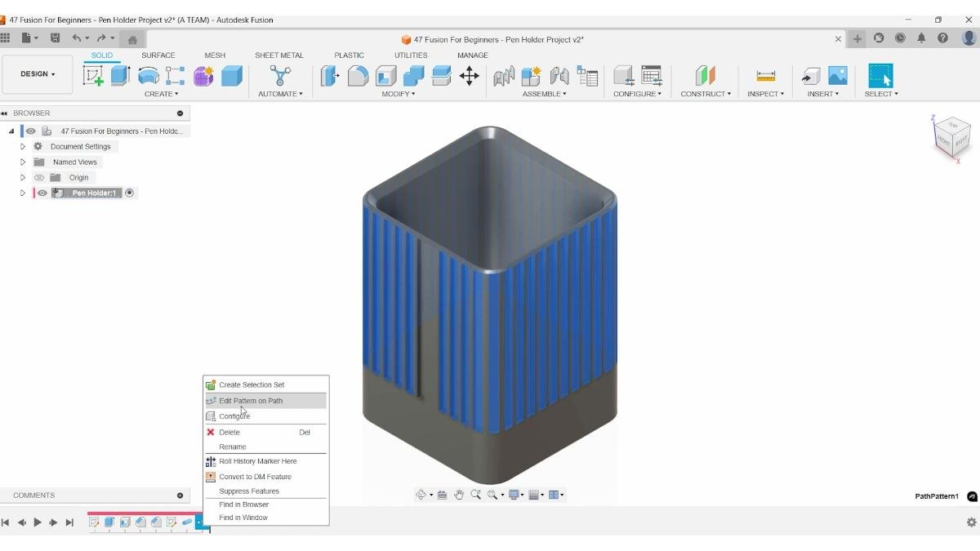Switch to the MESH tab
This screenshot has height=551, width=980.
point(215,56)
